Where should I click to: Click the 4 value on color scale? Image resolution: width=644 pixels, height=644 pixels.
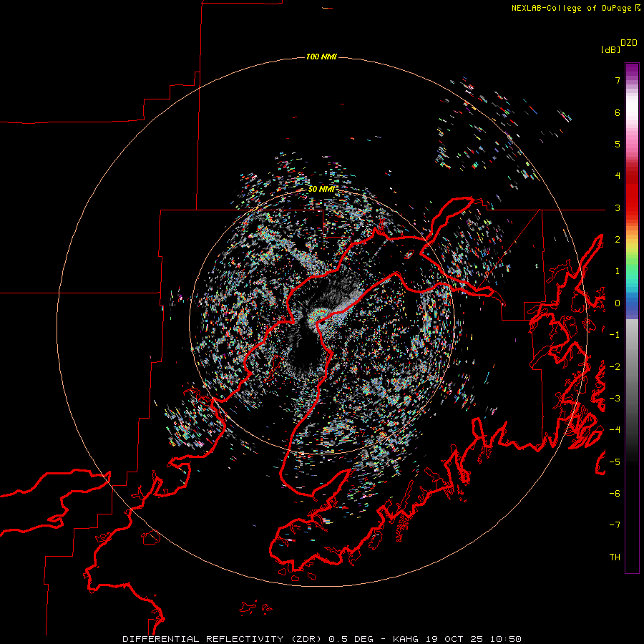618,176
